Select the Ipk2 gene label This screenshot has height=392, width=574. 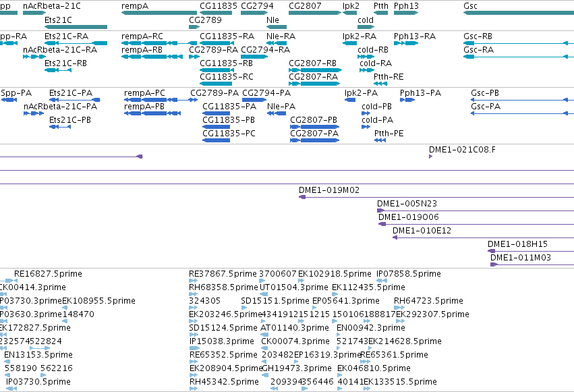click(x=351, y=6)
